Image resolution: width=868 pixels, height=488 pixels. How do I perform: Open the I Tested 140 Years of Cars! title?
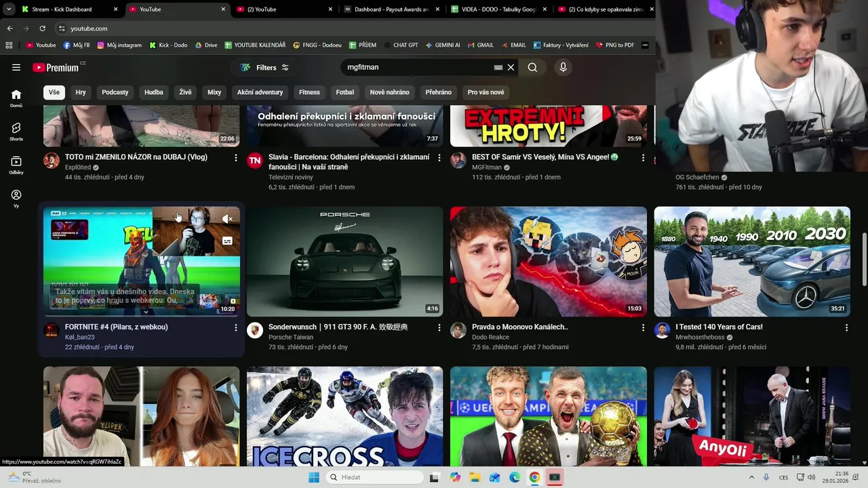point(719,327)
